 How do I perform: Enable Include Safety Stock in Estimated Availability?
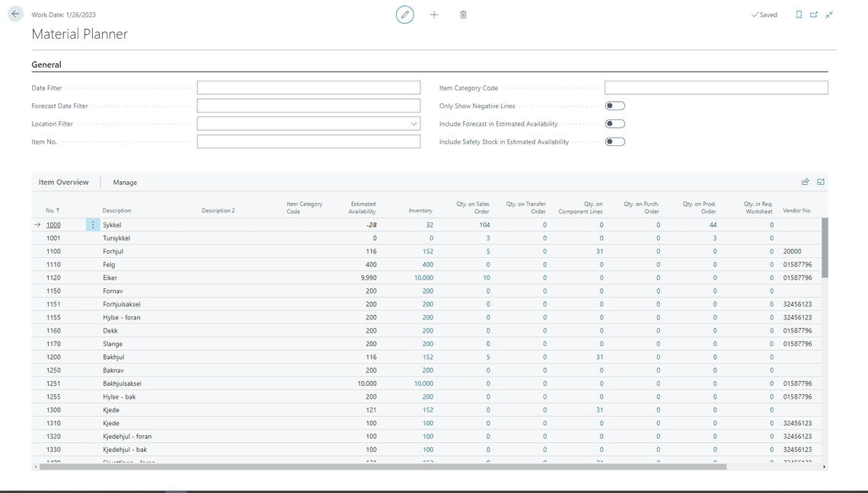click(x=614, y=141)
